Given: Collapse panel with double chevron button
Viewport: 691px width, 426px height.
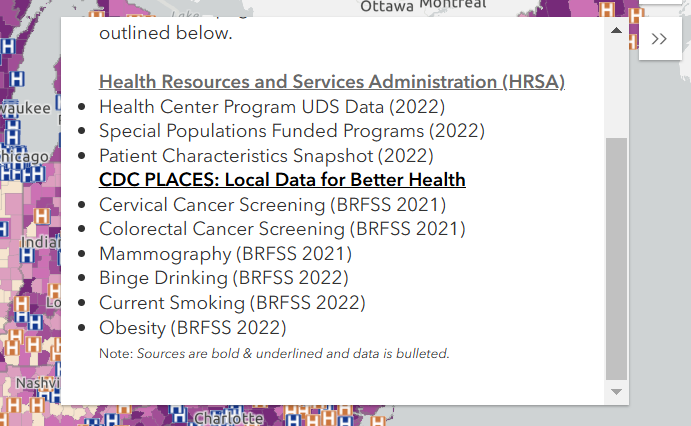Looking at the screenshot, I should [660, 39].
